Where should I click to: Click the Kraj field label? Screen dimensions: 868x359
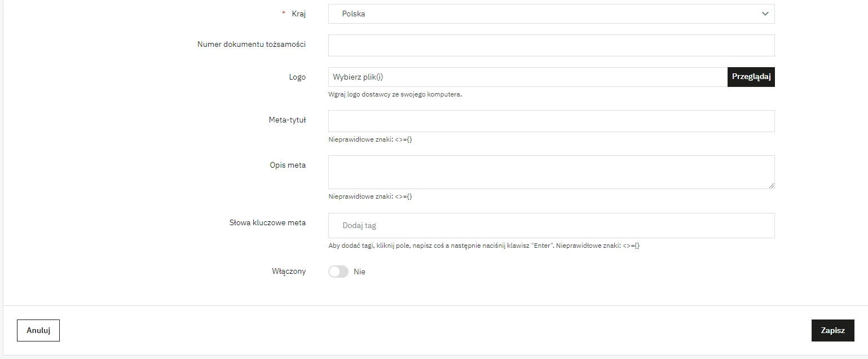(x=298, y=14)
